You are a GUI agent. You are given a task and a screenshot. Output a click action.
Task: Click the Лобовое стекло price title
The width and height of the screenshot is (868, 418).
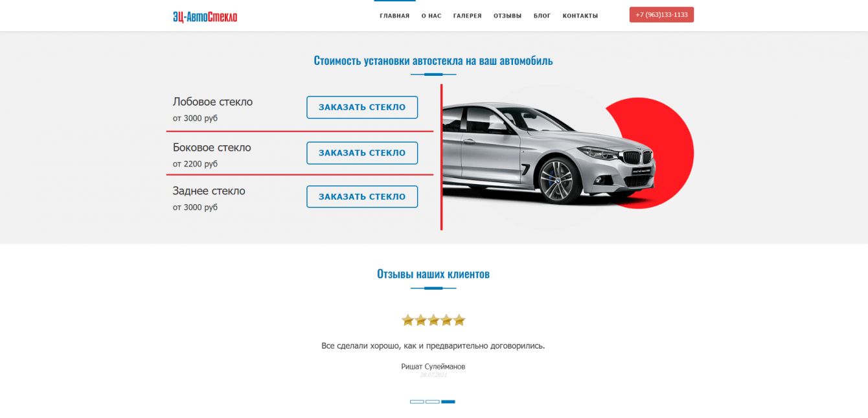pyautogui.click(x=212, y=102)
